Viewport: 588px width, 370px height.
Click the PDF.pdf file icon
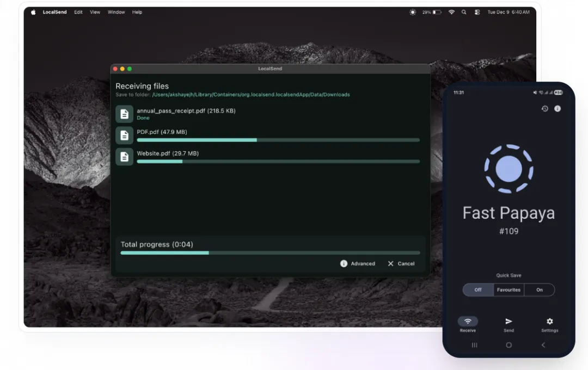click(124, 135)
